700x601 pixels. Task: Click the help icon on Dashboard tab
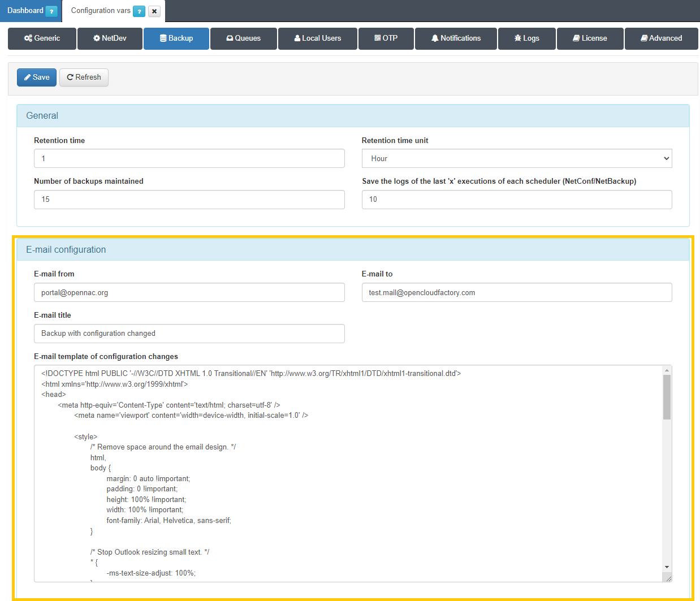click(51, 11)
